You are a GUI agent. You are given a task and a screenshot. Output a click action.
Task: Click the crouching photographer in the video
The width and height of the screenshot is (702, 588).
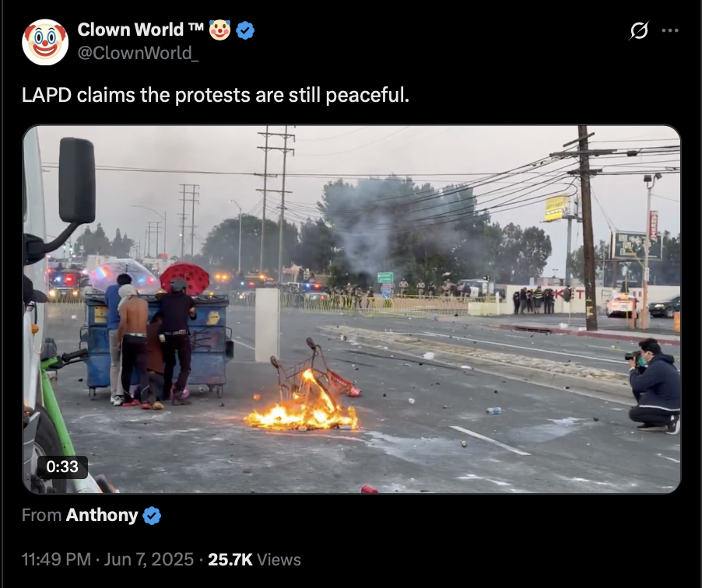654,386
